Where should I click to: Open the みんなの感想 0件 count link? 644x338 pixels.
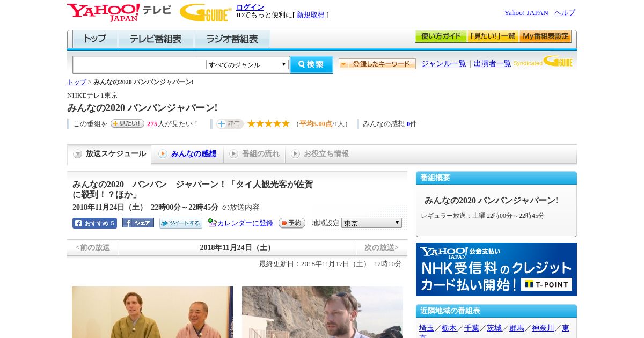408,124
